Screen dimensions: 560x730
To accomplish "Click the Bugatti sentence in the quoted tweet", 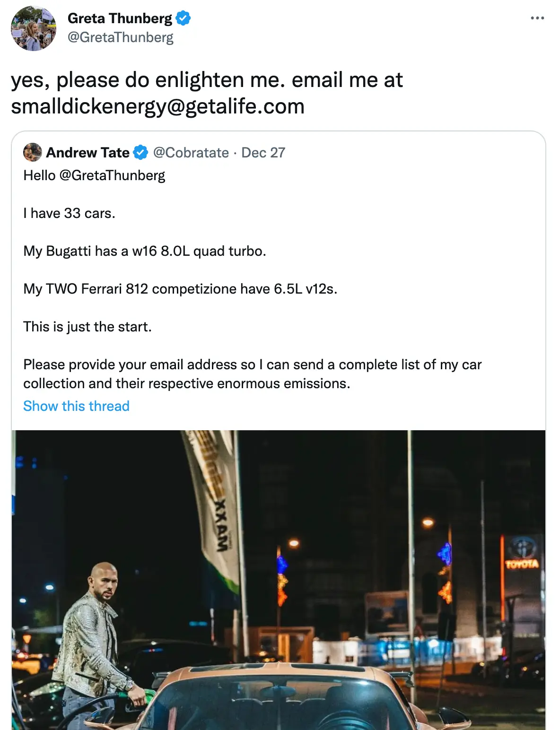I will [144, 251].
